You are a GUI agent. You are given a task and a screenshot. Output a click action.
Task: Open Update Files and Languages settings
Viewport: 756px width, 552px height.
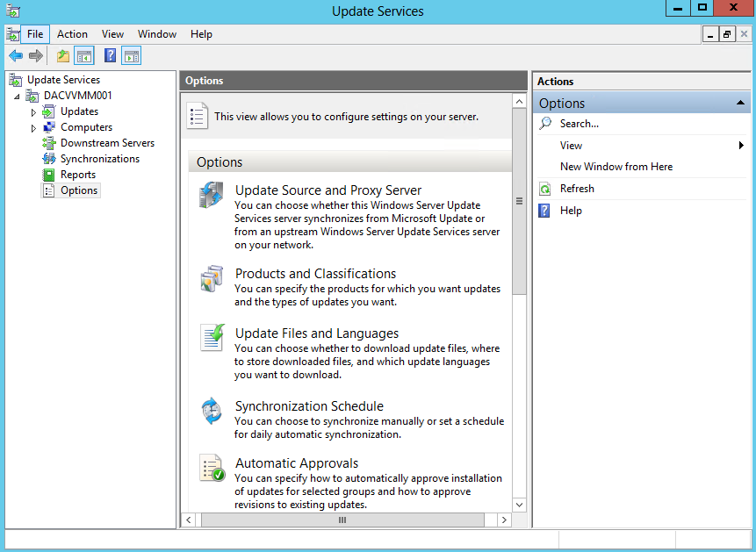[317, 333]
